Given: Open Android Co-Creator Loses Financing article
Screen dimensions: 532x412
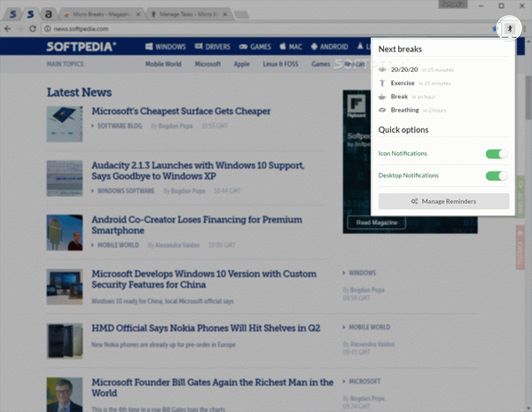Looking at the screenshot, I should pyautogui.click(x=197, y=225).
